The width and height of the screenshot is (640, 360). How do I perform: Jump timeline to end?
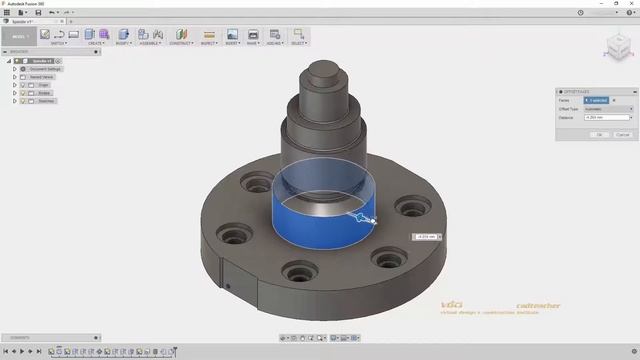(39, 351)
